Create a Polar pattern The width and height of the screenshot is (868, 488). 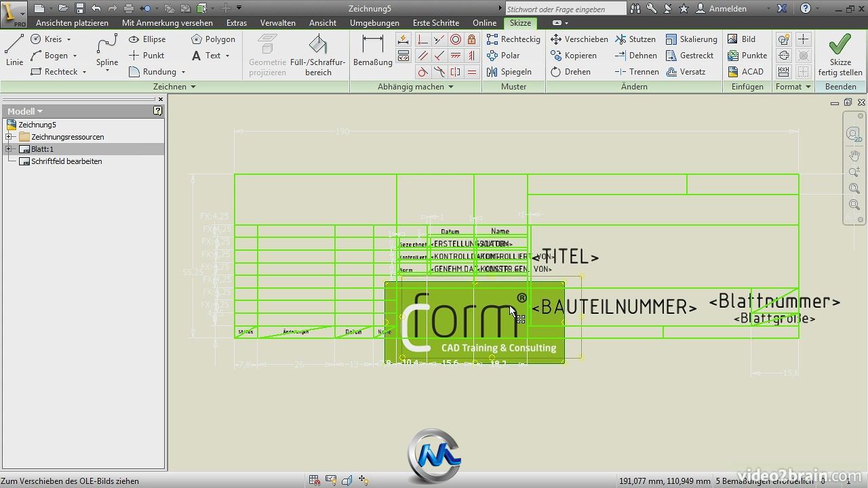503,56
